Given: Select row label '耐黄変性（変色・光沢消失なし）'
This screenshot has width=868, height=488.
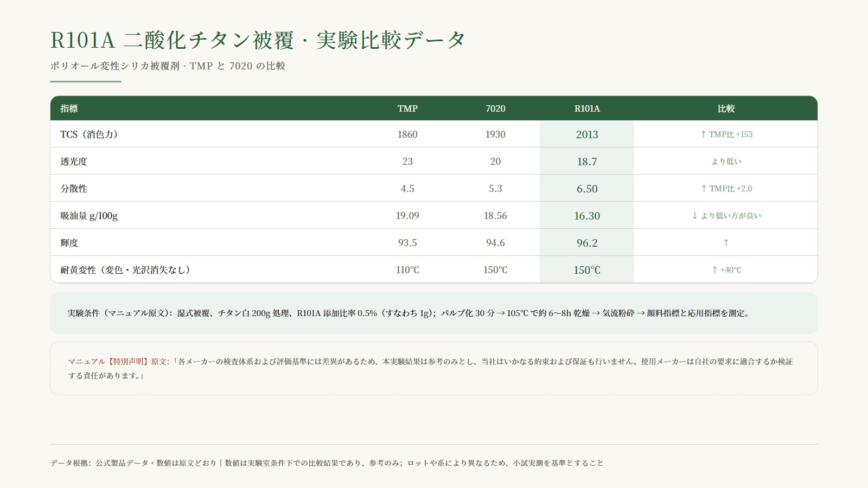Looking at the screenshot, I should point(126,270).
